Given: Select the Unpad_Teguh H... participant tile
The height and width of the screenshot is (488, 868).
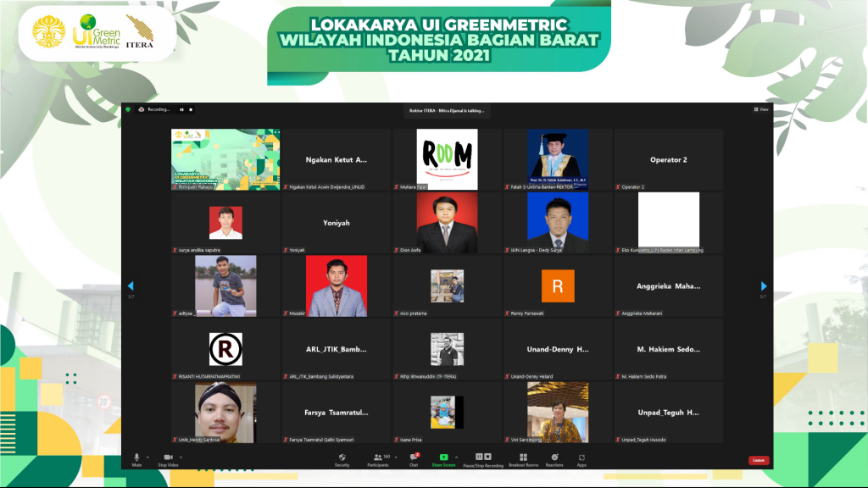Looking at the screenshot, I should [668, 413].
